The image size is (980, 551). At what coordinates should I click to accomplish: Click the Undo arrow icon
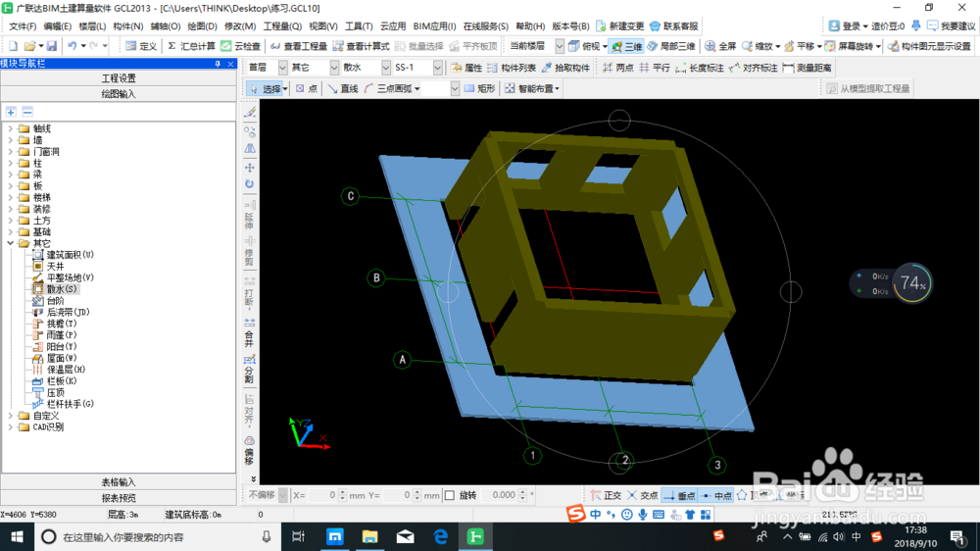(x=73, y=46)
